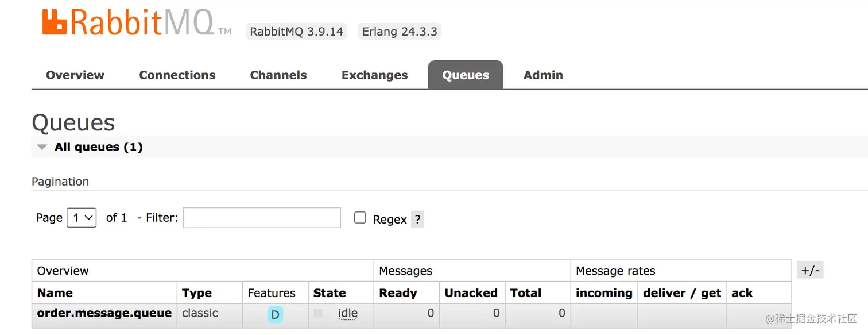
Task: Click the +/- columns toggle button
Action: (x=810, y=271)
